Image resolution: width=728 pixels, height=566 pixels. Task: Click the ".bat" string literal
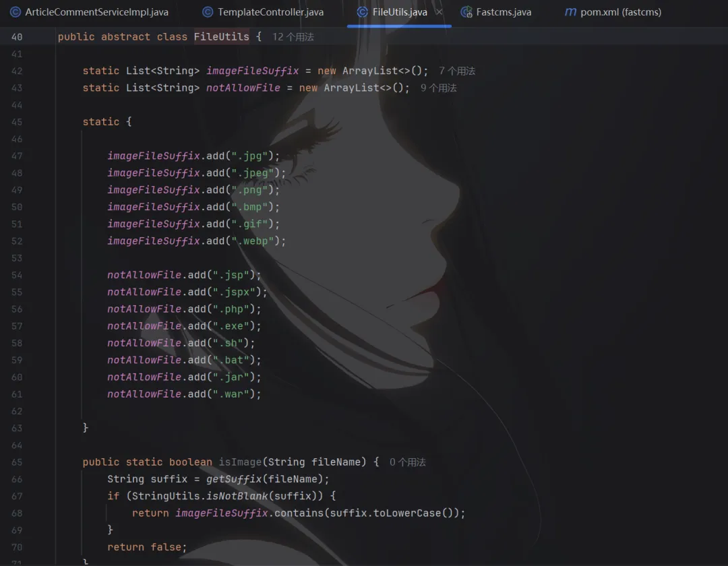[x=231, y=360]
